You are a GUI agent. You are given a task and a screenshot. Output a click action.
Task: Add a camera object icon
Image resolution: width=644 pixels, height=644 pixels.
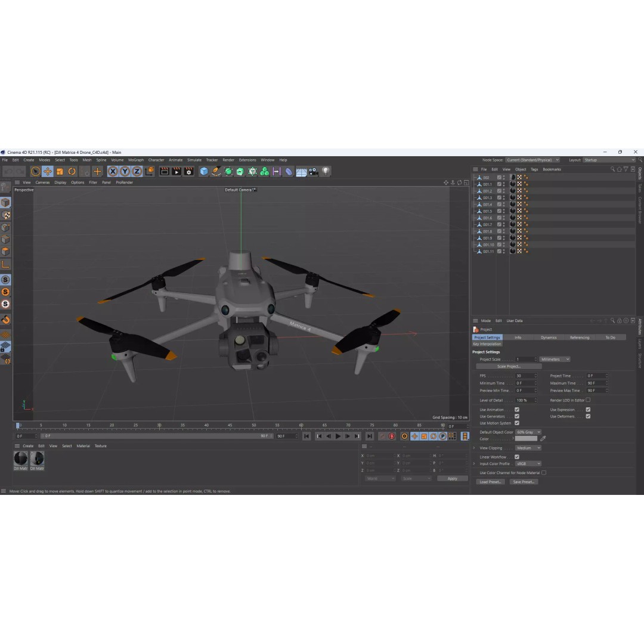314,171
